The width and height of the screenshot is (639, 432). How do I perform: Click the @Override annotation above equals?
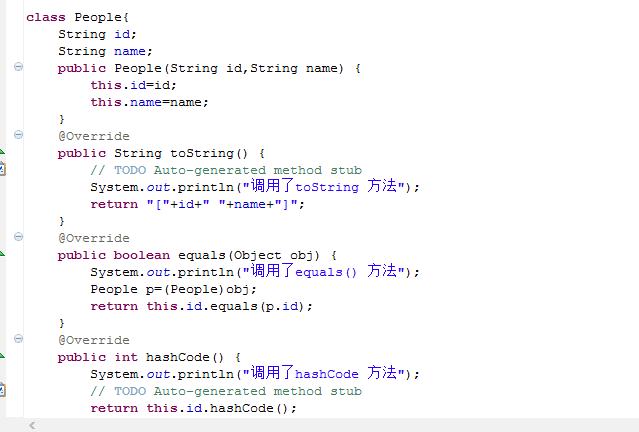pos(94,238)
